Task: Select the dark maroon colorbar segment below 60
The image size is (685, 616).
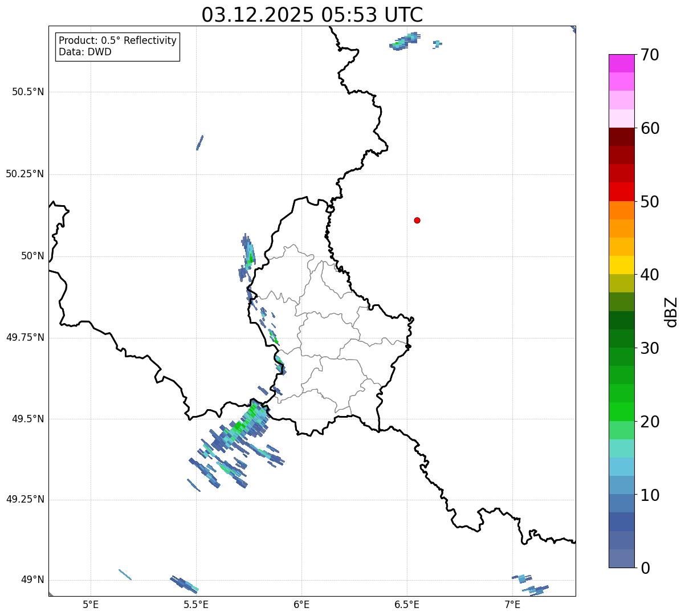Action: (621, 137)
